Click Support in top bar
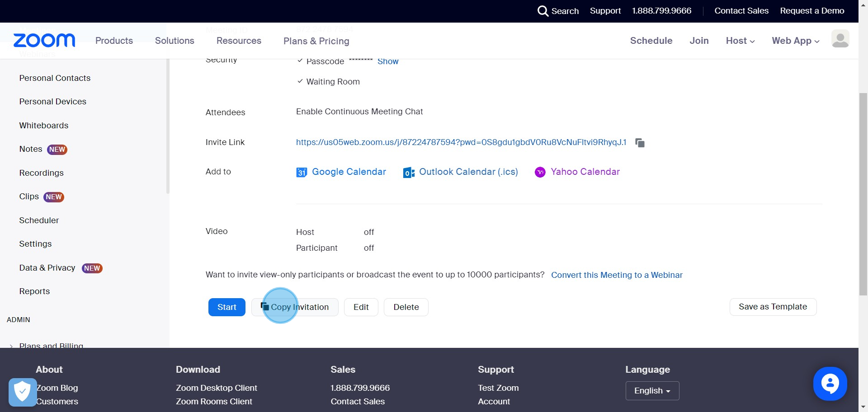868x412 pixels. coord(605,11)
